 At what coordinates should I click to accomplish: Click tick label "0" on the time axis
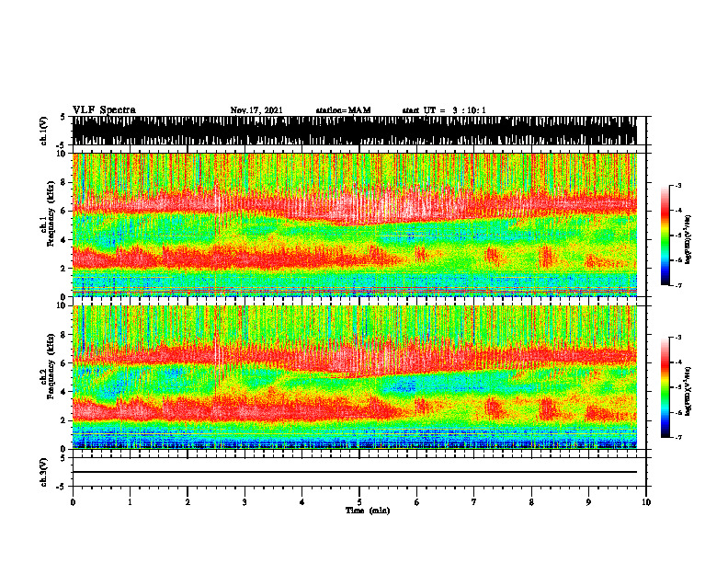[73, 502]
